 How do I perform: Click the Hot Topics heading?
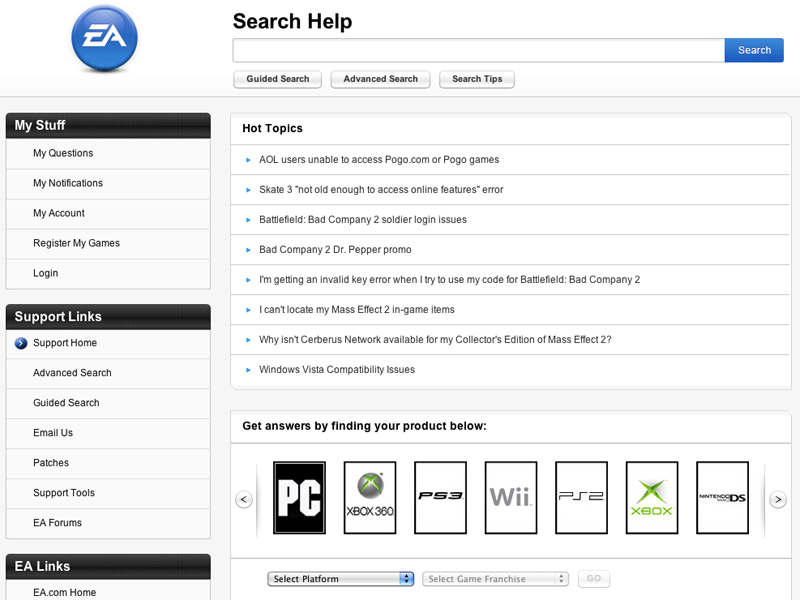pyautogui.click(x=272, y=129)
